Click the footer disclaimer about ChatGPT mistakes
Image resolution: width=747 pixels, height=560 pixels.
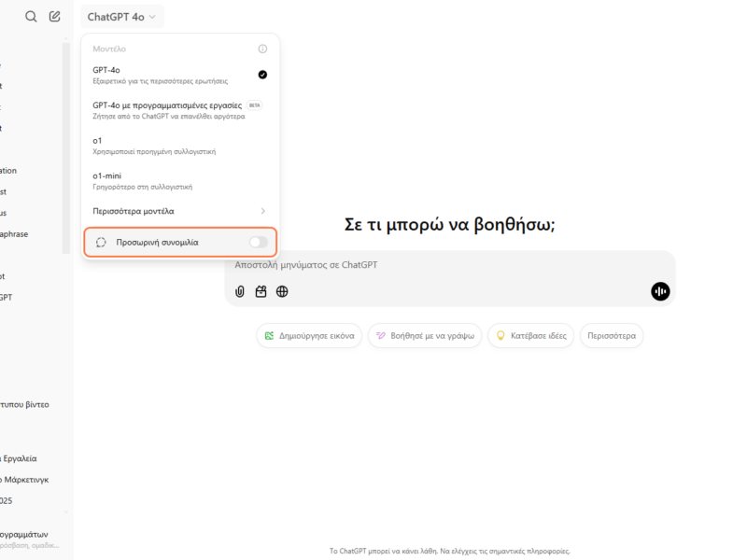pos(450,551)
